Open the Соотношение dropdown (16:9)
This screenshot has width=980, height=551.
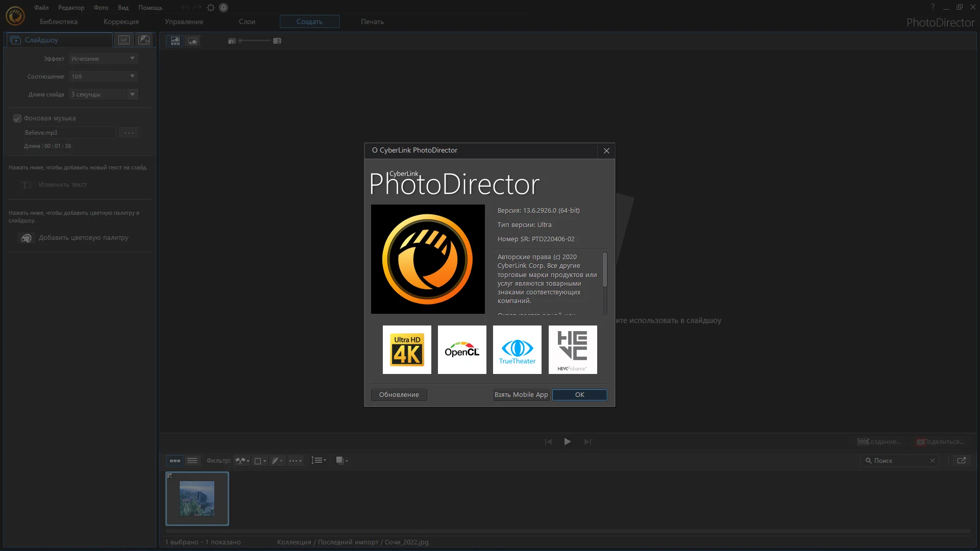coord(104,77)
